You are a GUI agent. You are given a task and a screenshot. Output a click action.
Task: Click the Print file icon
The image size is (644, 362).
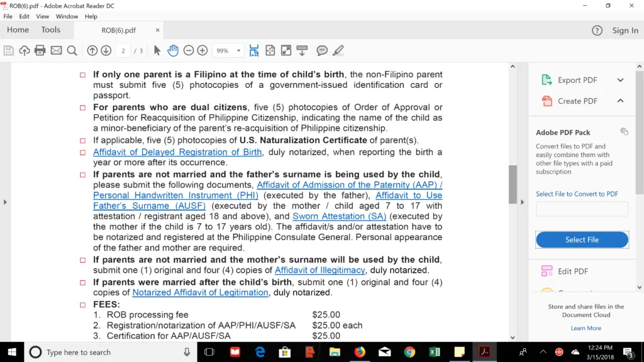click(40, 50)
